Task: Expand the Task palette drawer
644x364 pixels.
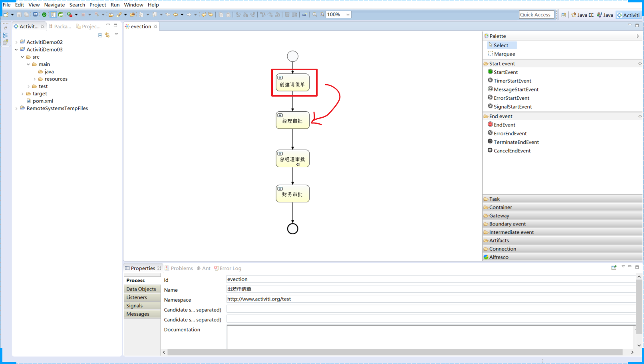Action: coord(563,199)
